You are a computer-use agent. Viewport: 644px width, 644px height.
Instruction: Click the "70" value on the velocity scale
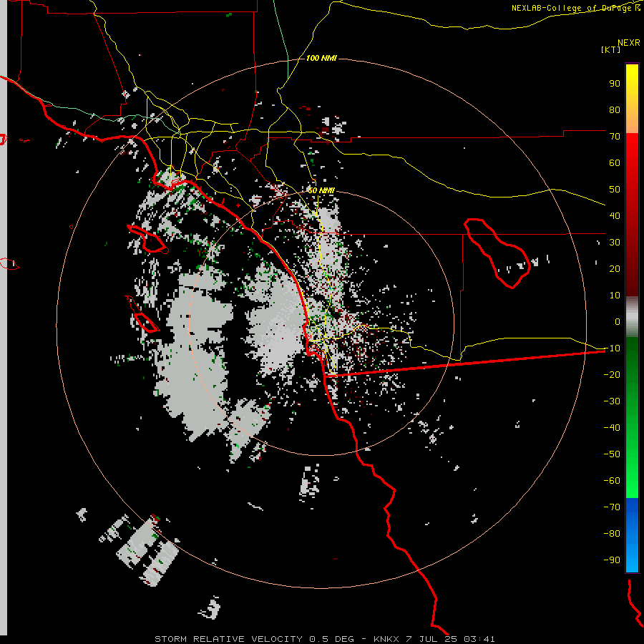tap(615, 137)
